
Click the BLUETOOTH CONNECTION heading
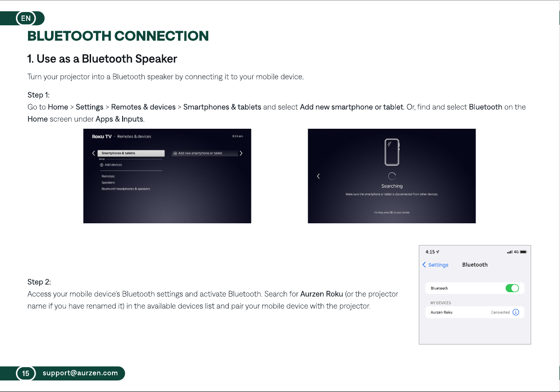point(118,36)
